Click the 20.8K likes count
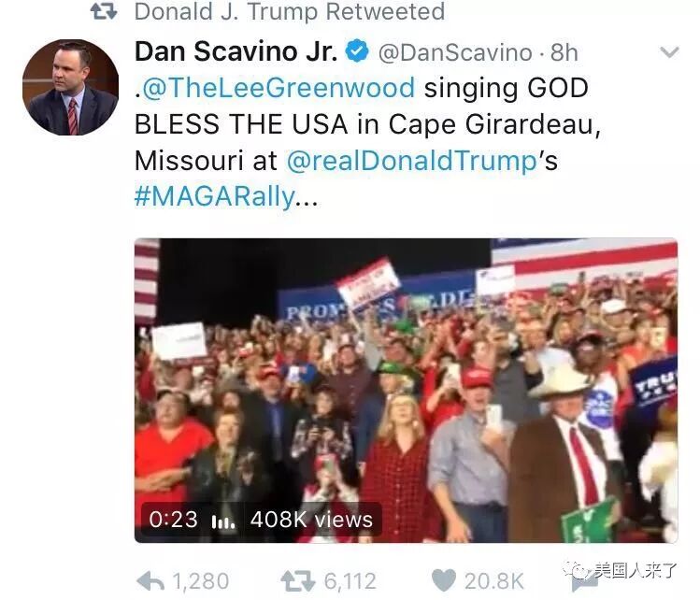The width and height of the screenshot is (700, 600). [x=494, y=581]
